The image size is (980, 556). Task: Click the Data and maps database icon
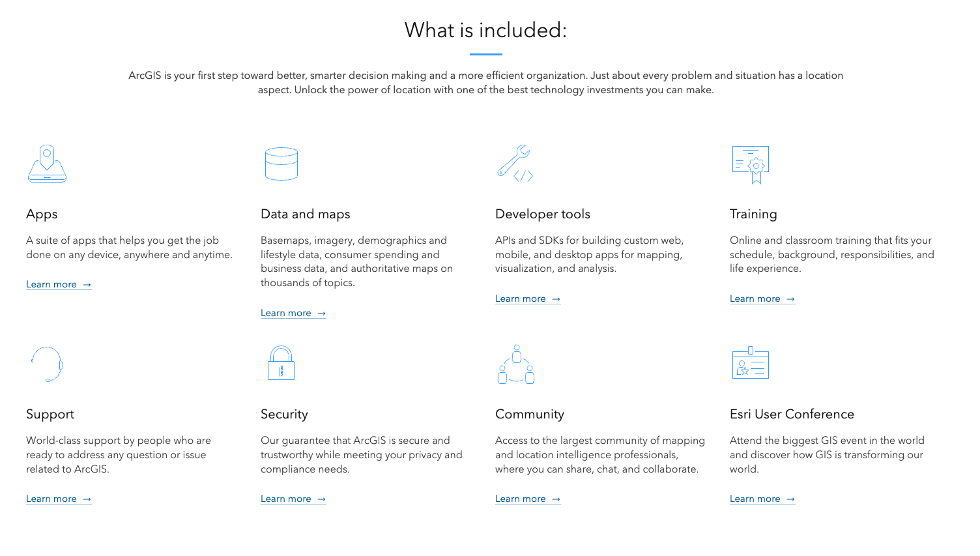(x=281, y=164)
